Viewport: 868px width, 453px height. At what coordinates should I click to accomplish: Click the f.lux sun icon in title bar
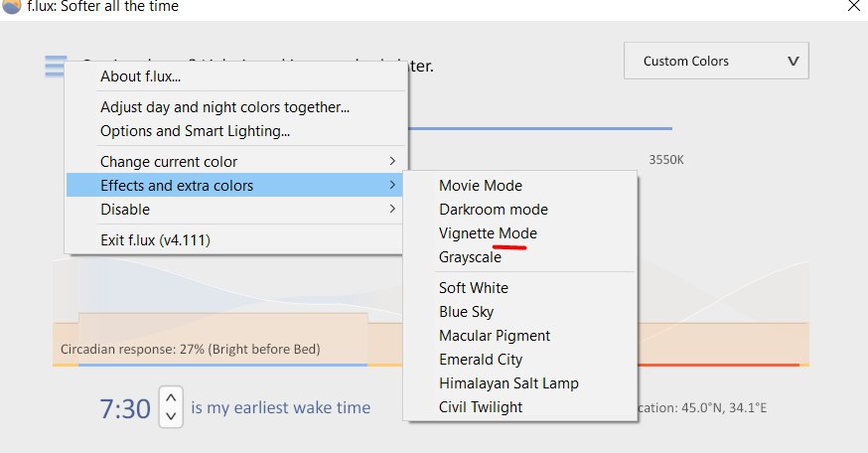tap(11, 6)
